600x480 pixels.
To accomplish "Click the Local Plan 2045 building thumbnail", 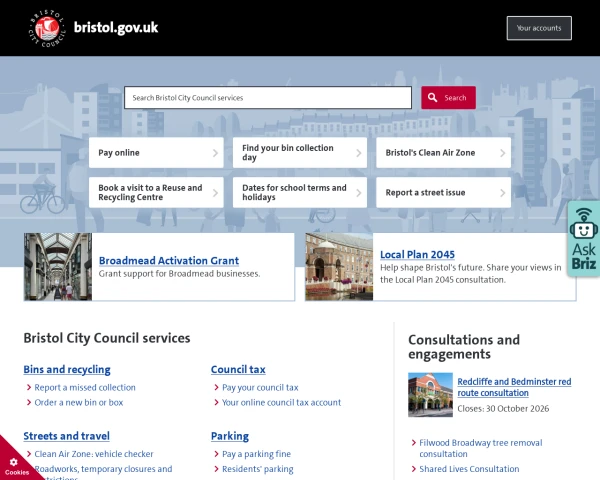I will pos(339,267).
